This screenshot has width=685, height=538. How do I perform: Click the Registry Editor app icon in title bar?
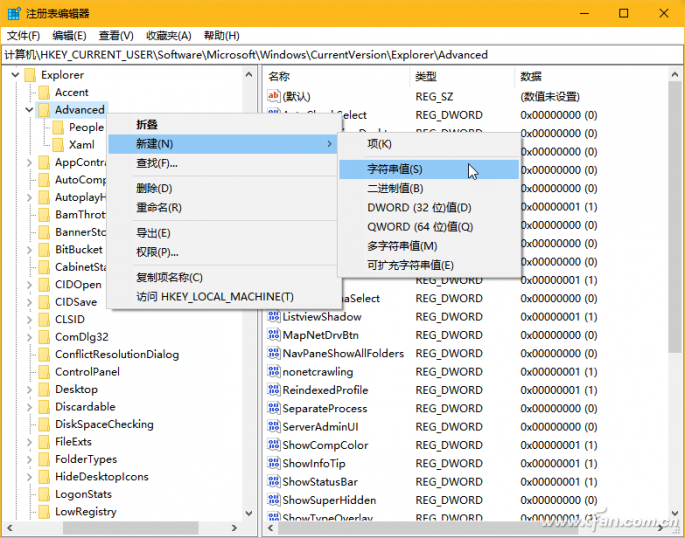point(12,13)
